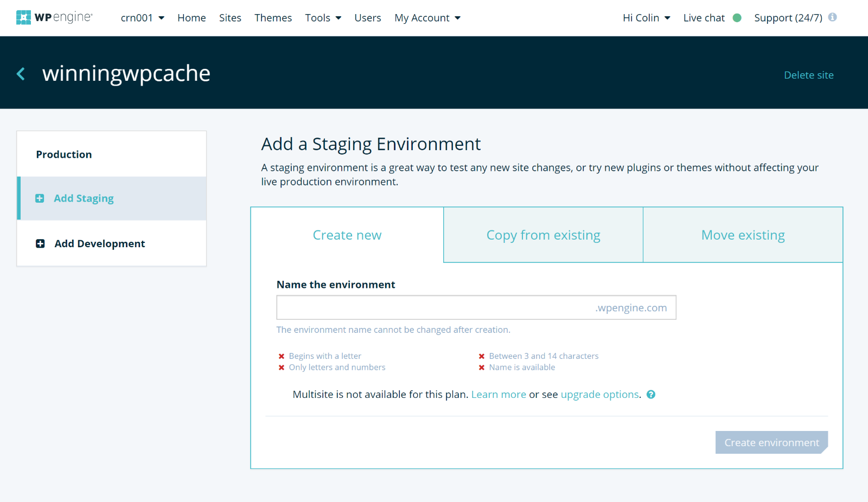Open the Hi Colin user menu
Viewport: 868px width, 502px height.
coord(647,18)
